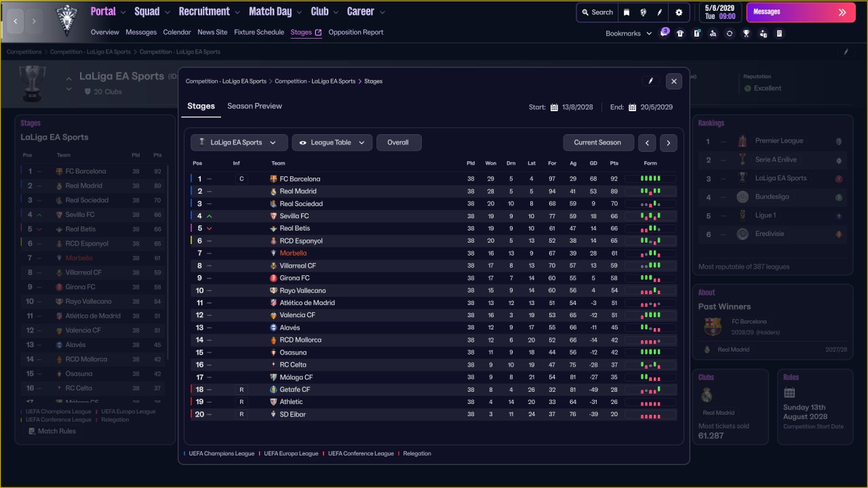Click the Marbella team name in league table

point(293,253)
